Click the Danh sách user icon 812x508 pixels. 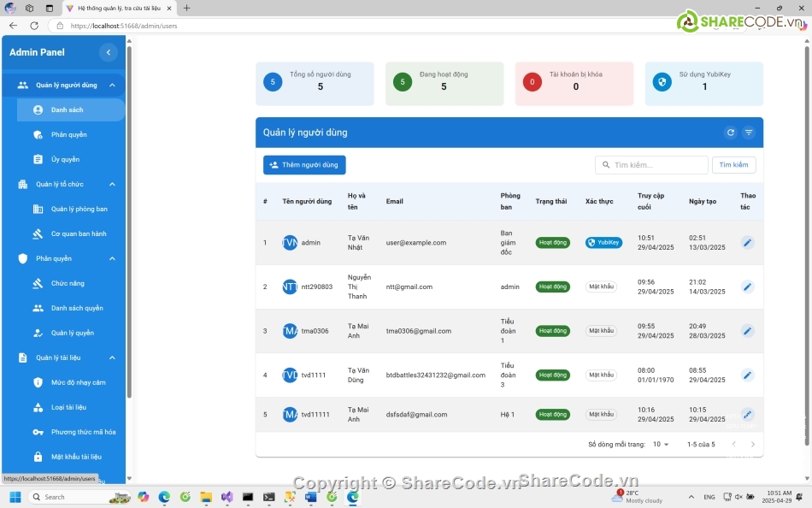click(38, 109)
